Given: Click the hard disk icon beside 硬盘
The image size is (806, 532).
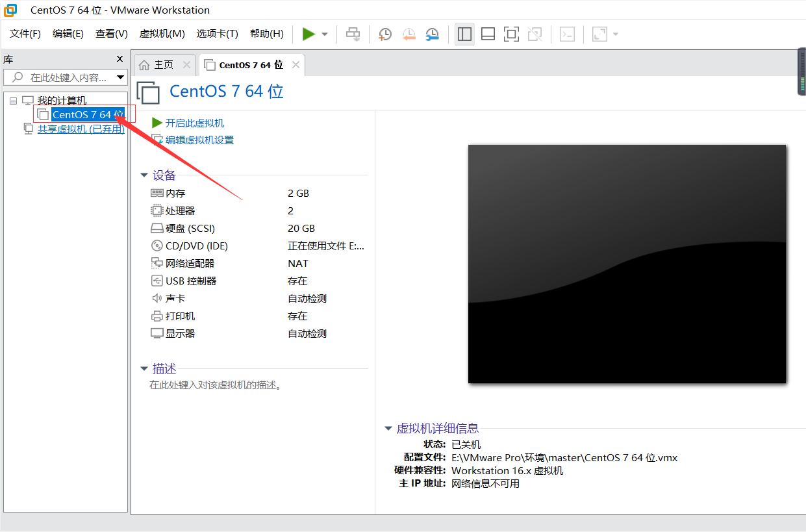Looking at the screenshot, I should click(x=157, y=229).
